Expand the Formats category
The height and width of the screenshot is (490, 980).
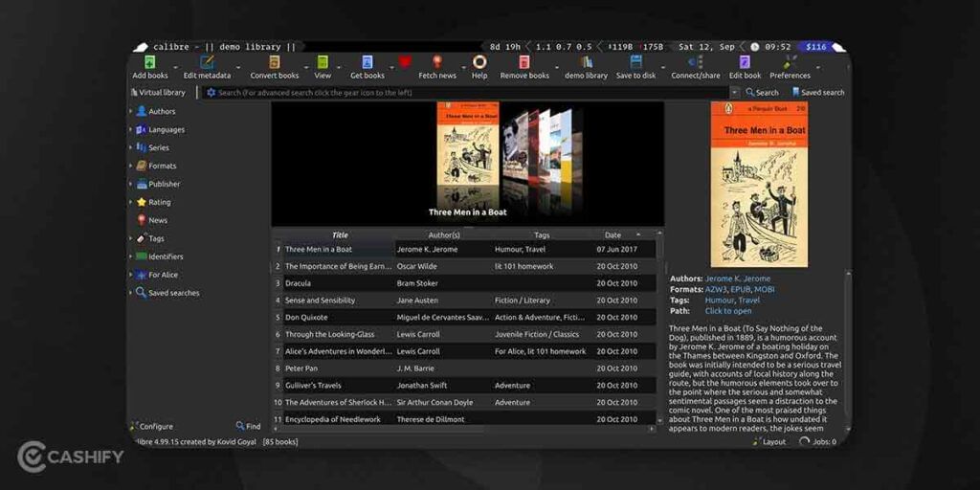[x=130, y=166]
